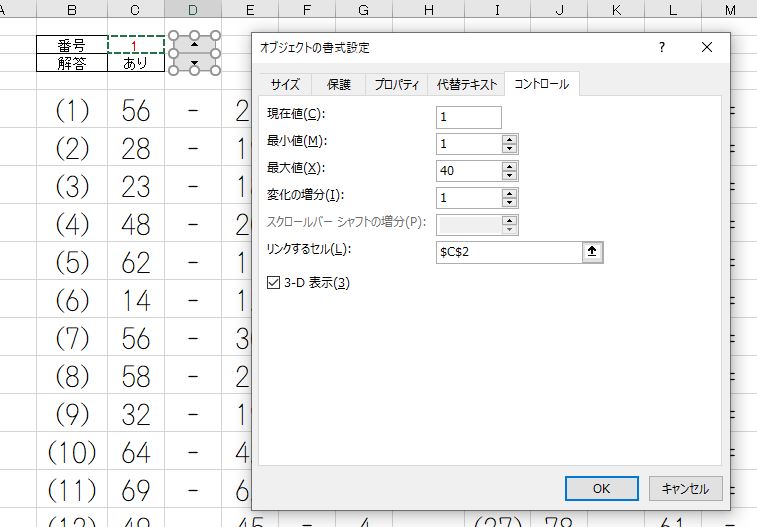
Task: Click the 変化の増分 input field
Action: click(x=469, y=198)
